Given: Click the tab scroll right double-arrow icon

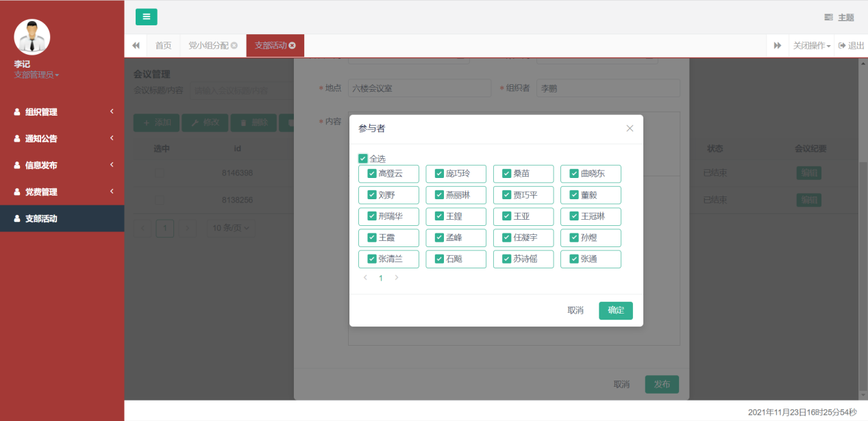Looking at the screenshot, I should coord(778,46).
